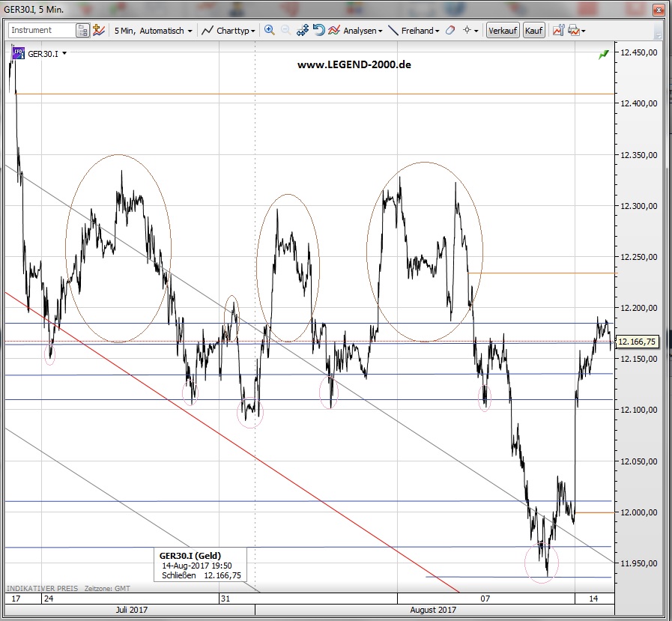Click the zoom out magnifier icon
The width and height of the screenshot is (672, 621).
point(285,31)
